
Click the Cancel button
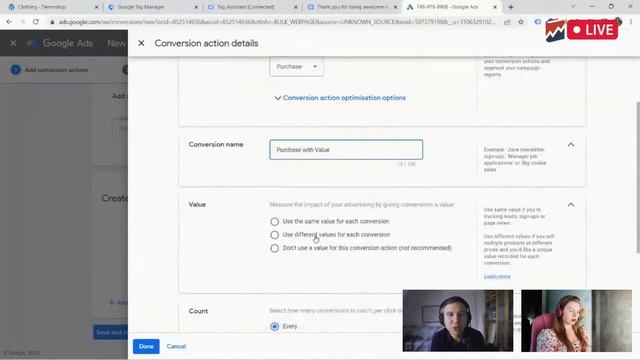tap(176, 347)
